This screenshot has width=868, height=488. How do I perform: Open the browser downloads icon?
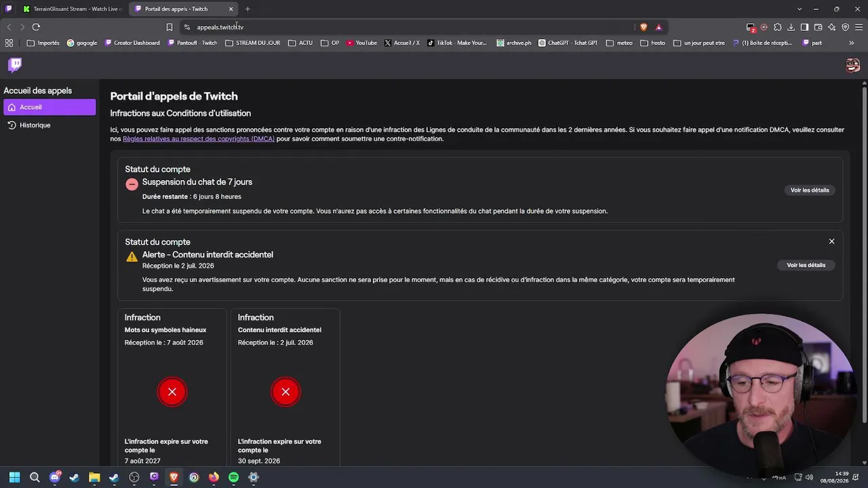tap(791, 27)
